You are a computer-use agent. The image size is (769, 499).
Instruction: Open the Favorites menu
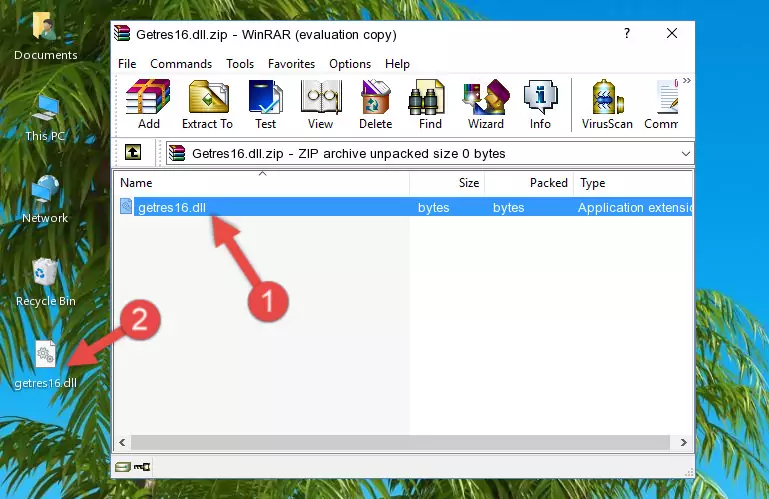click(x=291, y=64)
